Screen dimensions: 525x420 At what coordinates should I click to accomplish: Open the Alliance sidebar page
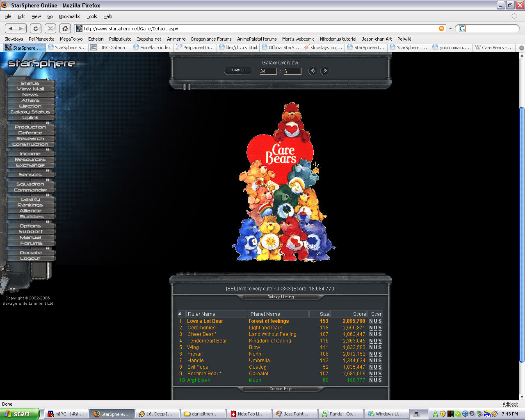point(30,211)
